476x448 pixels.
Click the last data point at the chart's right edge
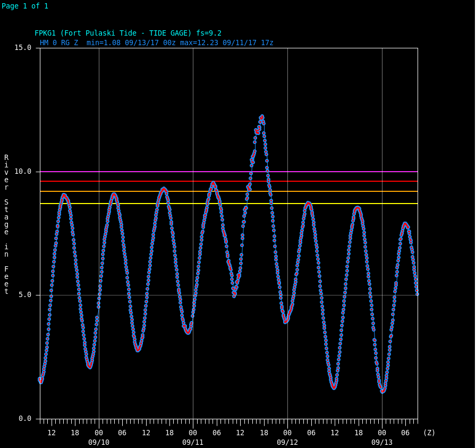tap(417, 294)
